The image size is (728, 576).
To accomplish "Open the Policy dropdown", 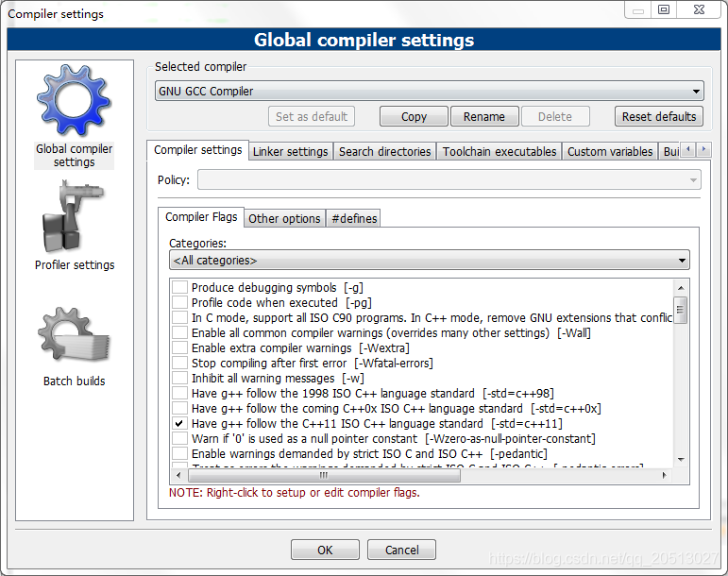I will click(449, 179).
